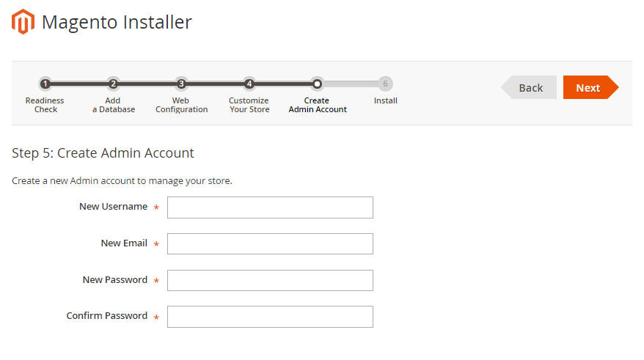Select the Create Admin Account step label
The image size is (644, 360).
pyautogui.click(x=317, y=105)
